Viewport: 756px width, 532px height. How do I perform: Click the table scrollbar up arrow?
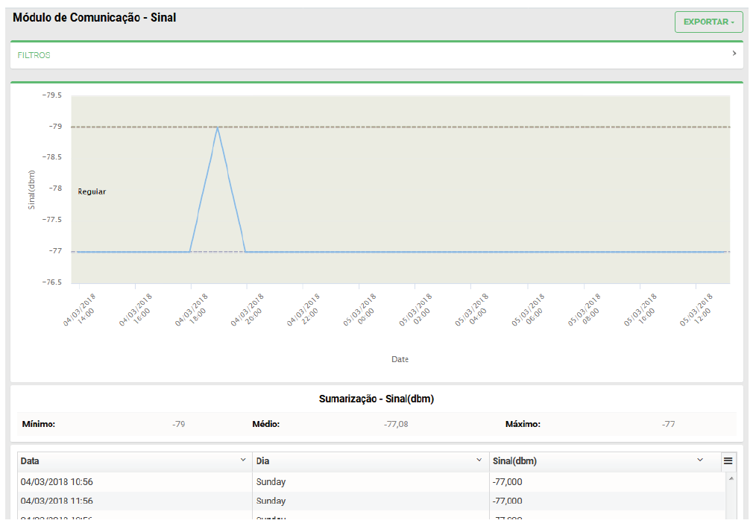pyautogui.click(x=730, y=478)
